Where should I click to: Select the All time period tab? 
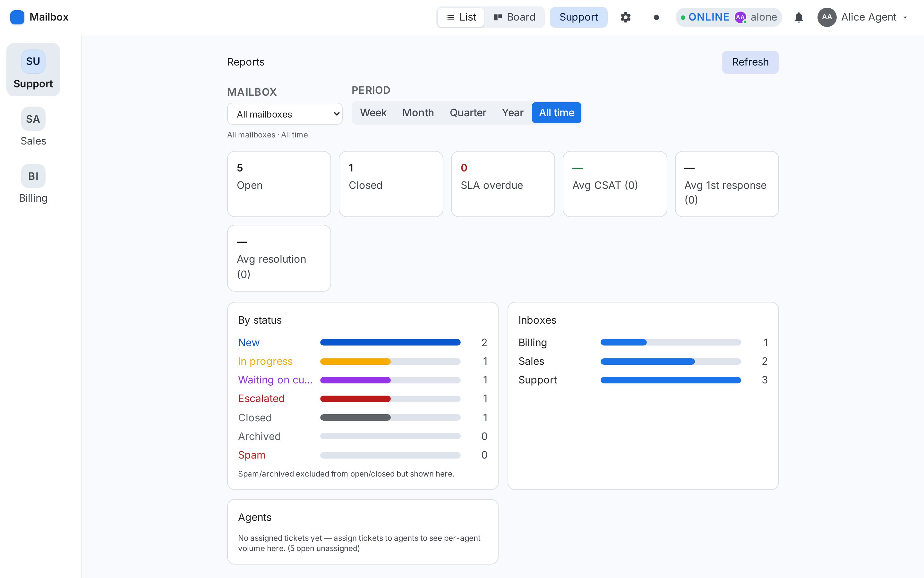click(556, 113)
